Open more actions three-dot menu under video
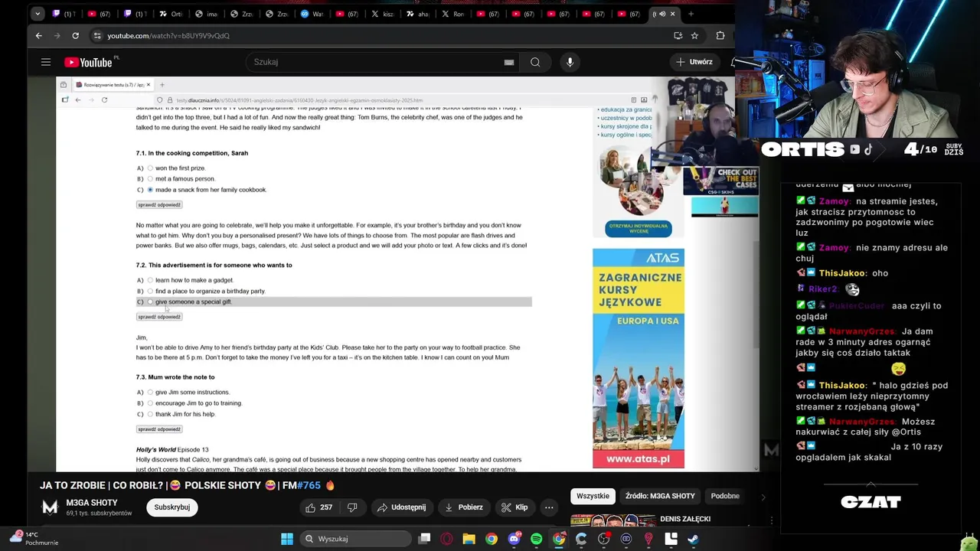 point(549,507)
